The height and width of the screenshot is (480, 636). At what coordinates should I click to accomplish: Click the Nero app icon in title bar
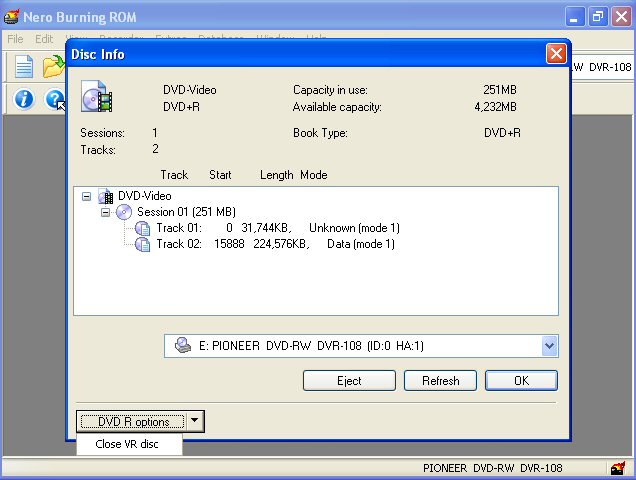tap(11, 17)
